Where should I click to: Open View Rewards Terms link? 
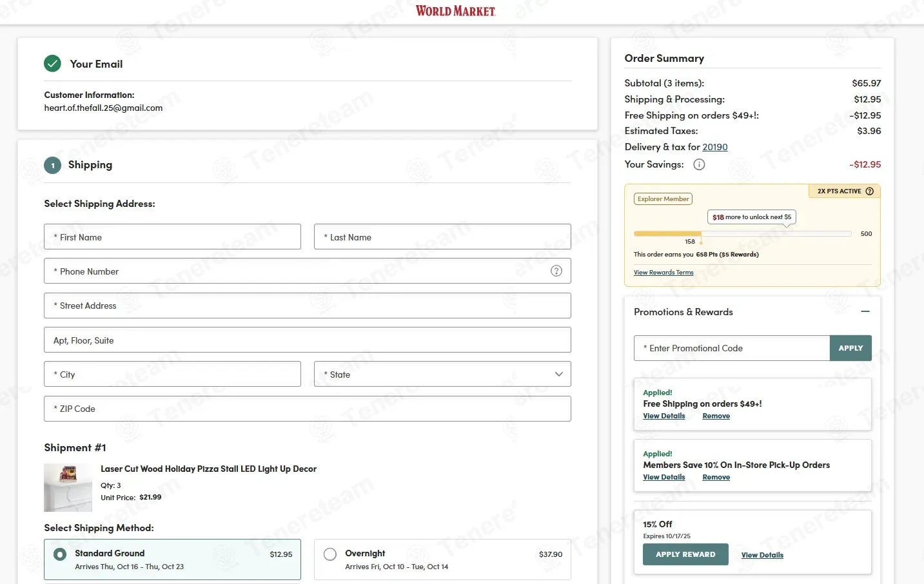664,273
